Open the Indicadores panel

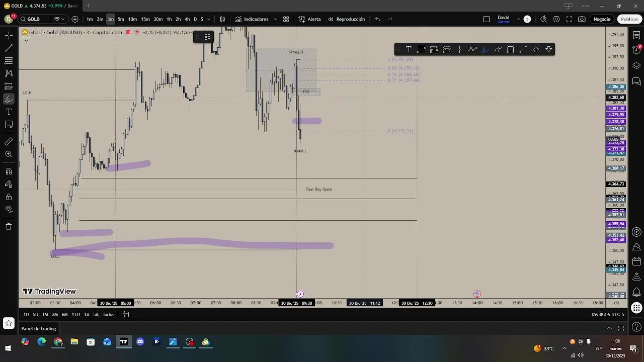click(252, 19)
